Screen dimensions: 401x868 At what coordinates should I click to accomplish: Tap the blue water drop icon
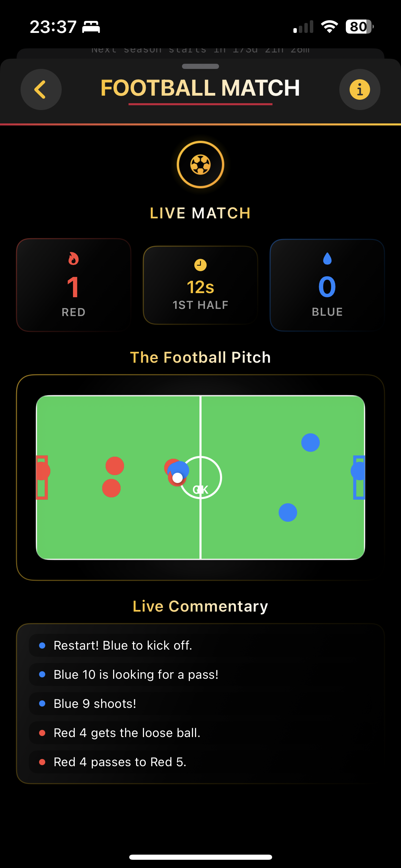327,258
